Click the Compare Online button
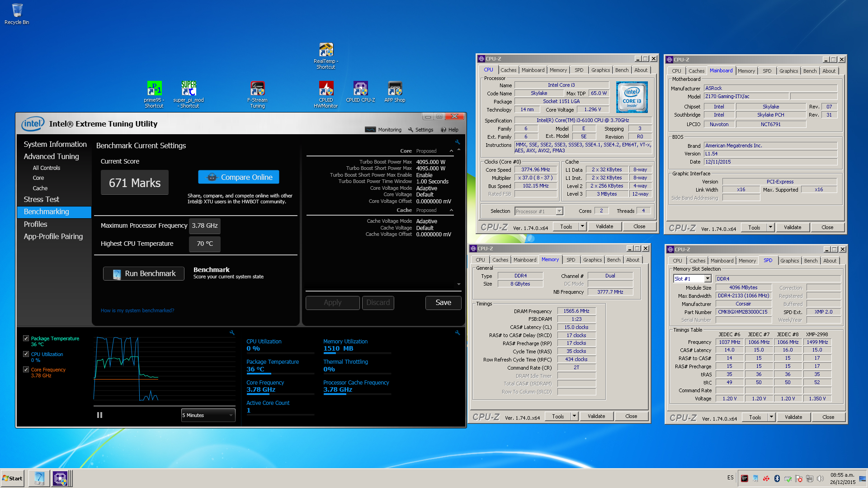868x488 pixels. coord(239,177)
